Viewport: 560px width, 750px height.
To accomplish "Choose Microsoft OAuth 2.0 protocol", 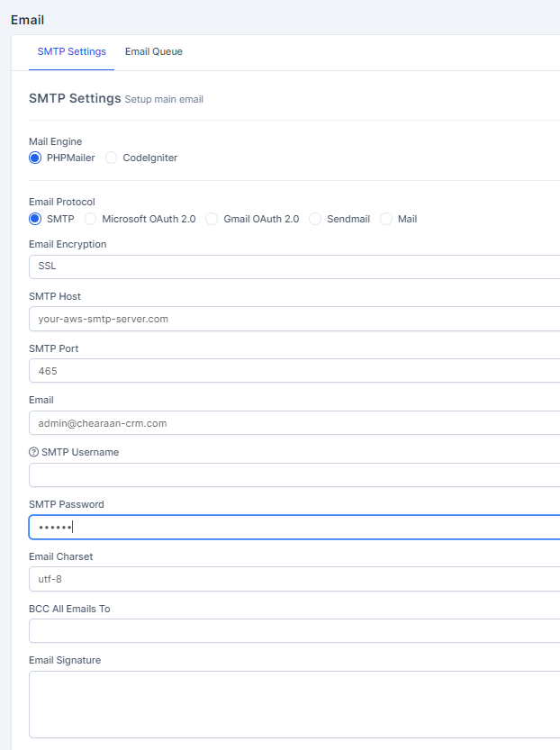I will pos(90,219).
